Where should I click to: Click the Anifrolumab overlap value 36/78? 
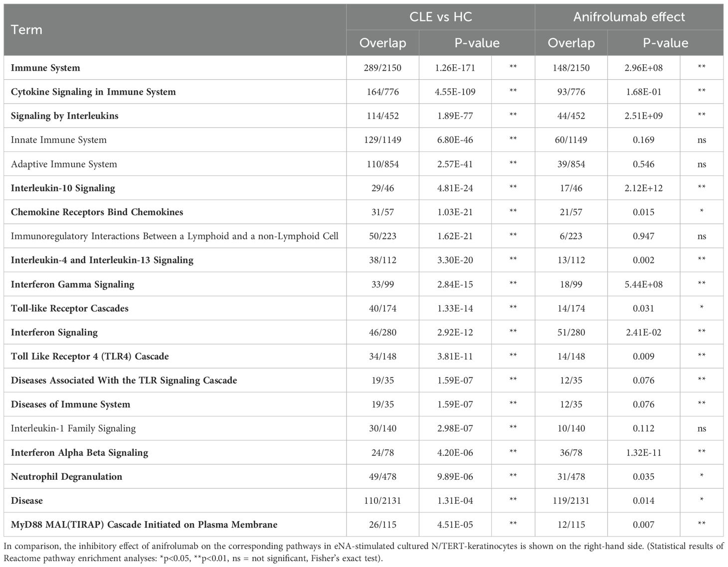click(x=571, y=453)
